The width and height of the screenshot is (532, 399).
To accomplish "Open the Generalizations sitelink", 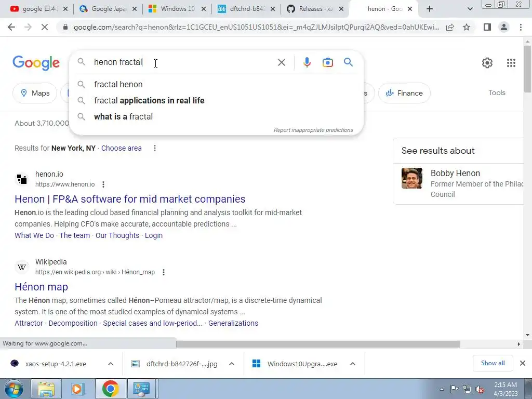I will point(233,323).
